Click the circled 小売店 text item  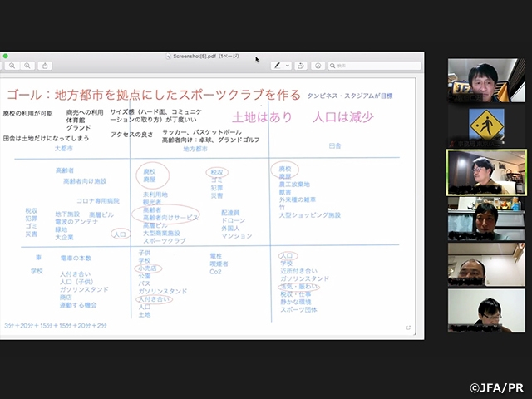[x=148, y=269]
